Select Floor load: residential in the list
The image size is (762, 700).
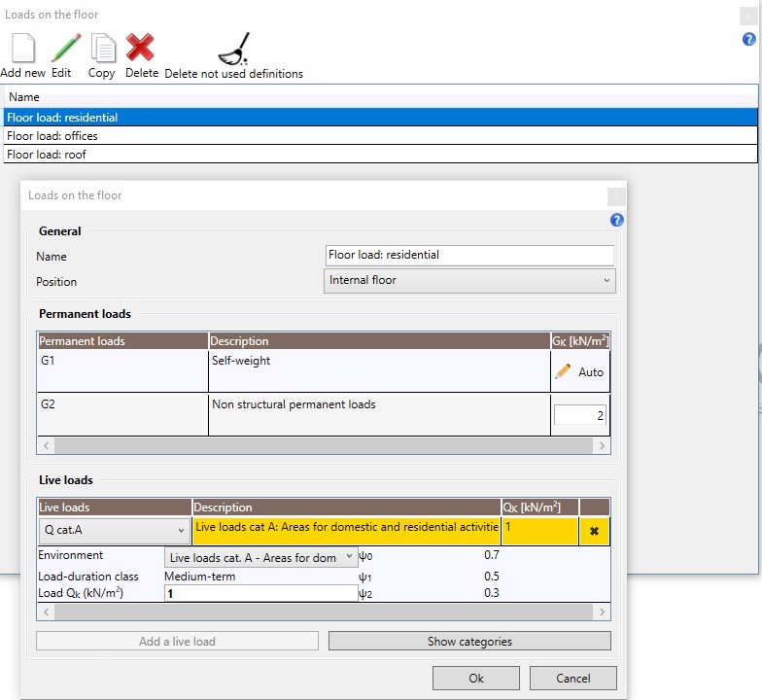381,117
